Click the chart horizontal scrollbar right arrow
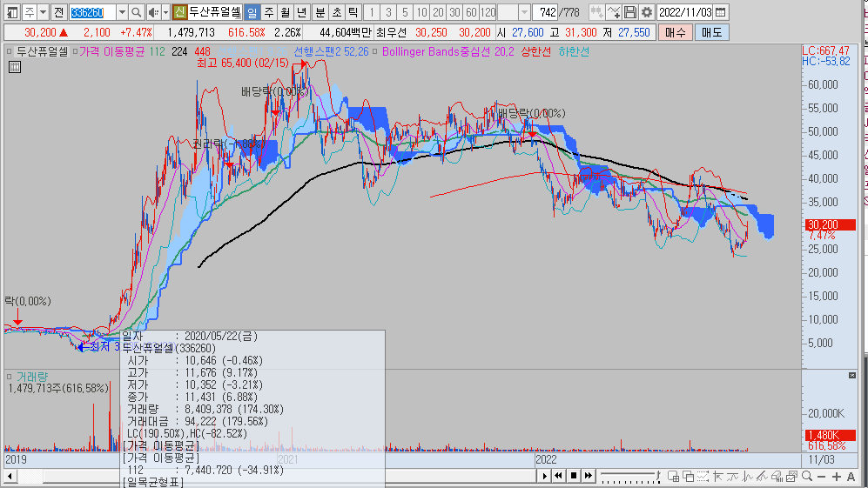This screenshot has height=488, width=868. (x=544, y=476)
